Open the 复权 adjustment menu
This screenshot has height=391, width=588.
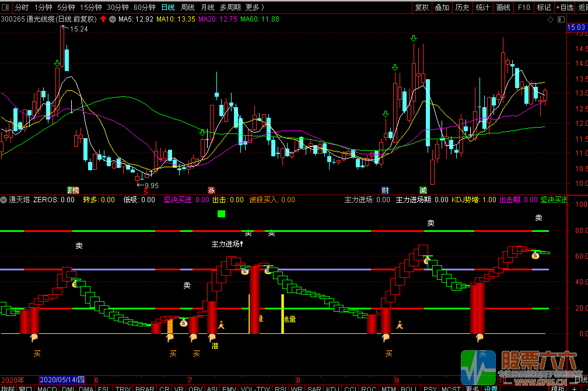[x=422, y=8]
